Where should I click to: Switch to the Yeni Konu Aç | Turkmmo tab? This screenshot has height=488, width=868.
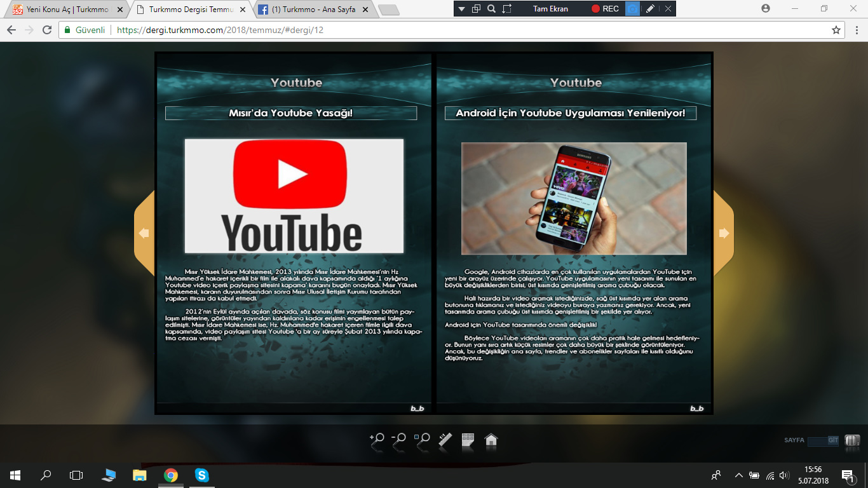pyautogui.click(x=67, y=10)
